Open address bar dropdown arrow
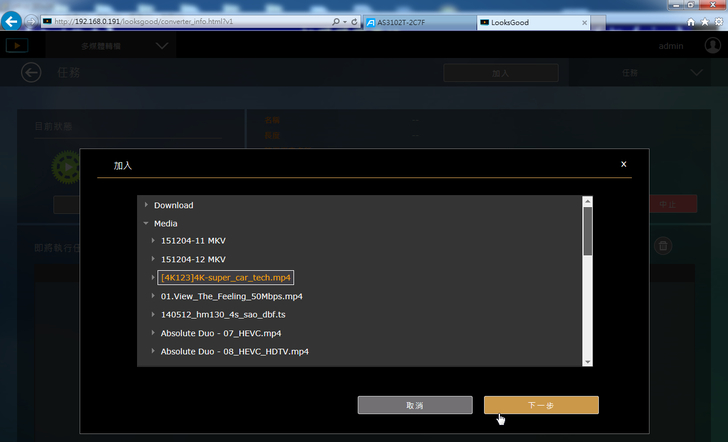Screen dimensions: 728x442 [x=345, y=22]
